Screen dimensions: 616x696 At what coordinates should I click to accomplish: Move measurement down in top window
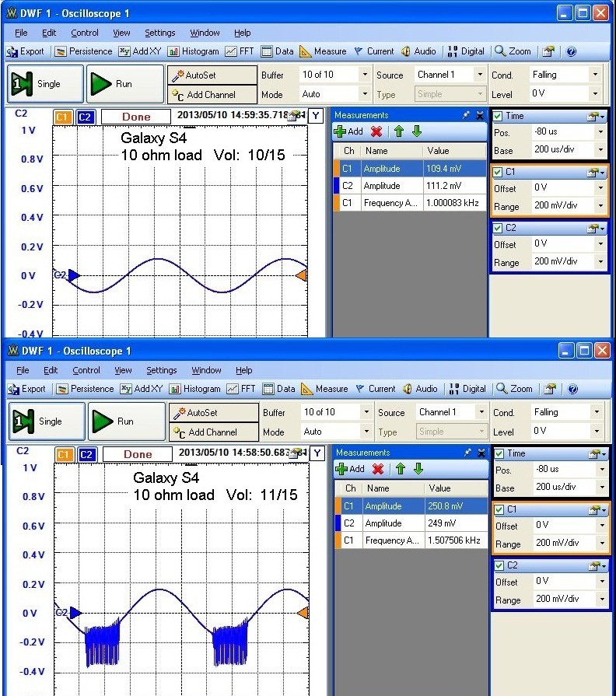(x=416, y=131)
